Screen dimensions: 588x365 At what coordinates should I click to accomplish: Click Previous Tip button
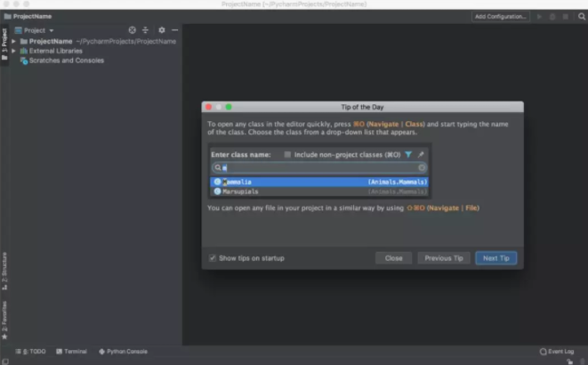pos(444,258)
